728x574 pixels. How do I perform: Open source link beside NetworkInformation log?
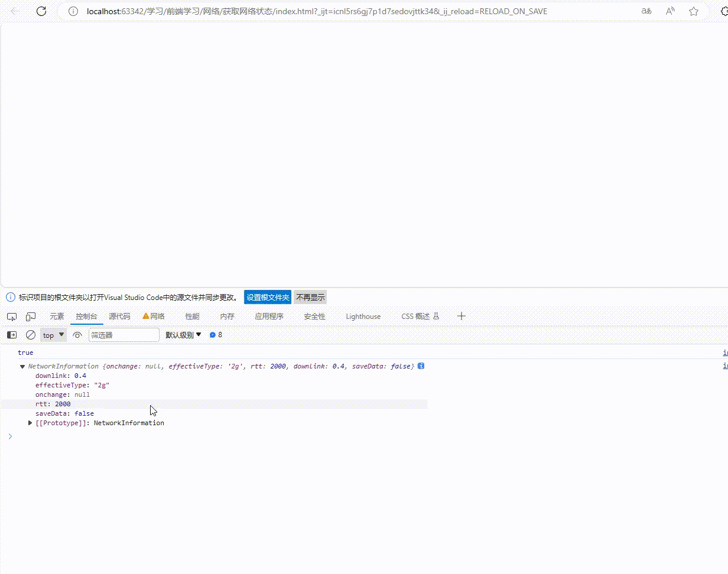click(x=725, y=366)
